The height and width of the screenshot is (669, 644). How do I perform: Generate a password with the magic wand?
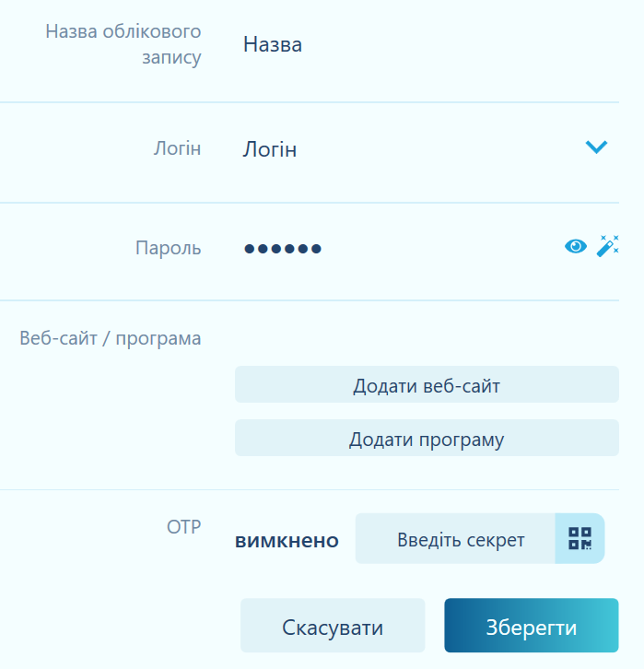click(607, 246)
